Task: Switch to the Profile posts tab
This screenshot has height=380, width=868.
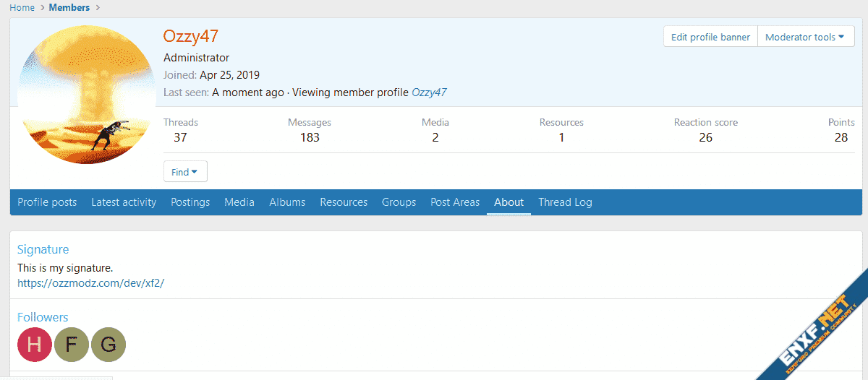Action: (47, 202)
